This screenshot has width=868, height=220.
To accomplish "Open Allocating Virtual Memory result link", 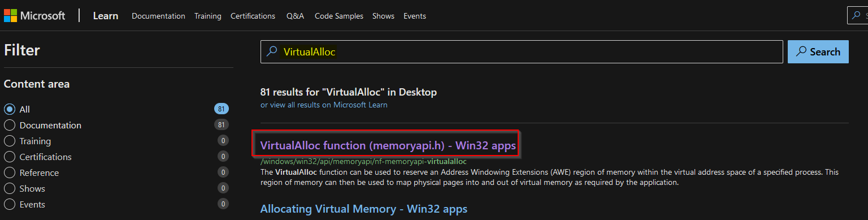I will click(x=363, y=209).
